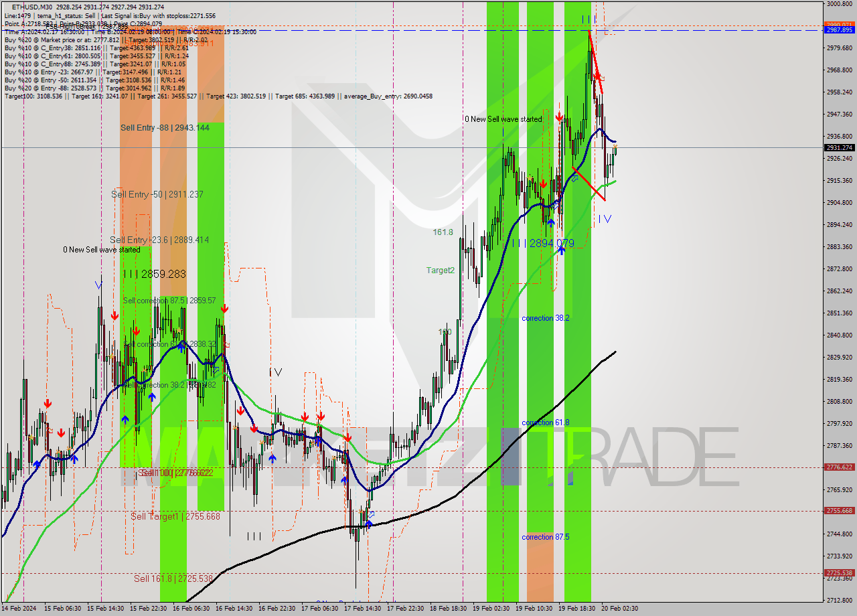This screenshot has height=616, width=857.
Task: Click the 'I I I 2859.283' wave label
Action: [x=155, y=274]
